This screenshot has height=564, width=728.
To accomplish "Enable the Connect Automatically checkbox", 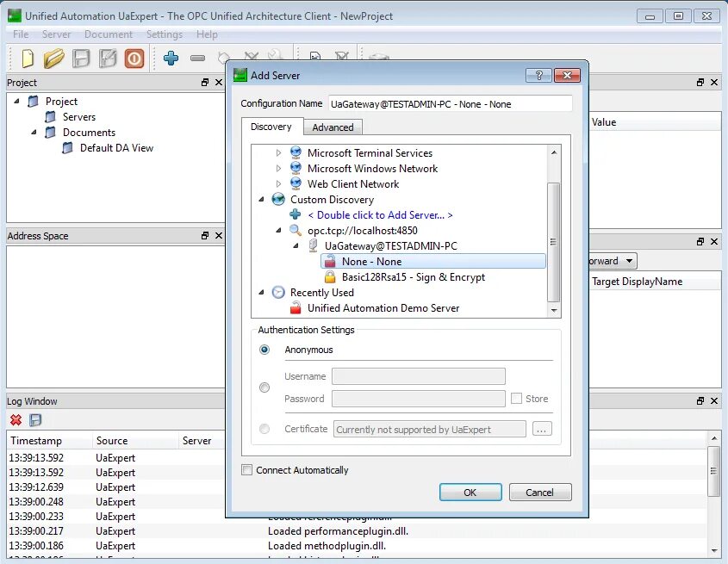I will (x=247, y=470).
